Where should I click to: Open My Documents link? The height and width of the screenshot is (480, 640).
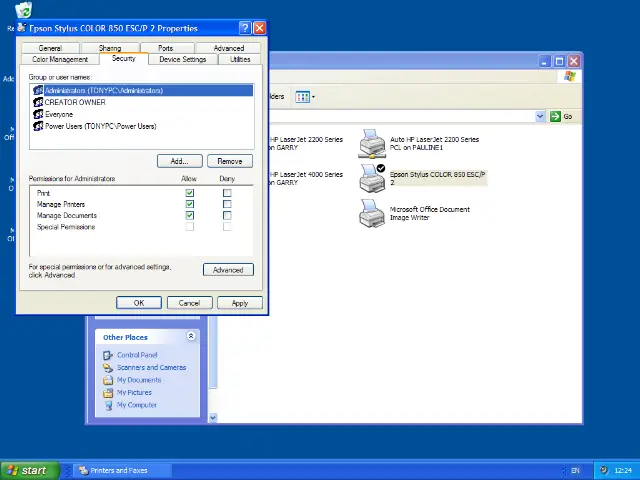click(x=139, y=380)
